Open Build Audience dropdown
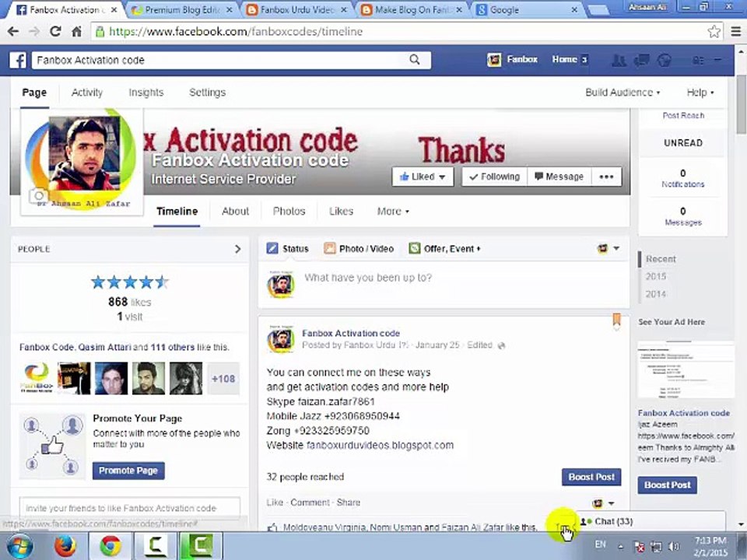The image size is (747, 560). click(622, 93)
